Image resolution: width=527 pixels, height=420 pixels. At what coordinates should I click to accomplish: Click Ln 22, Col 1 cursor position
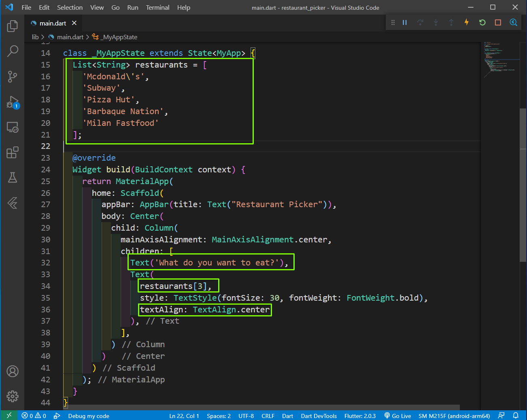[184, 416]
